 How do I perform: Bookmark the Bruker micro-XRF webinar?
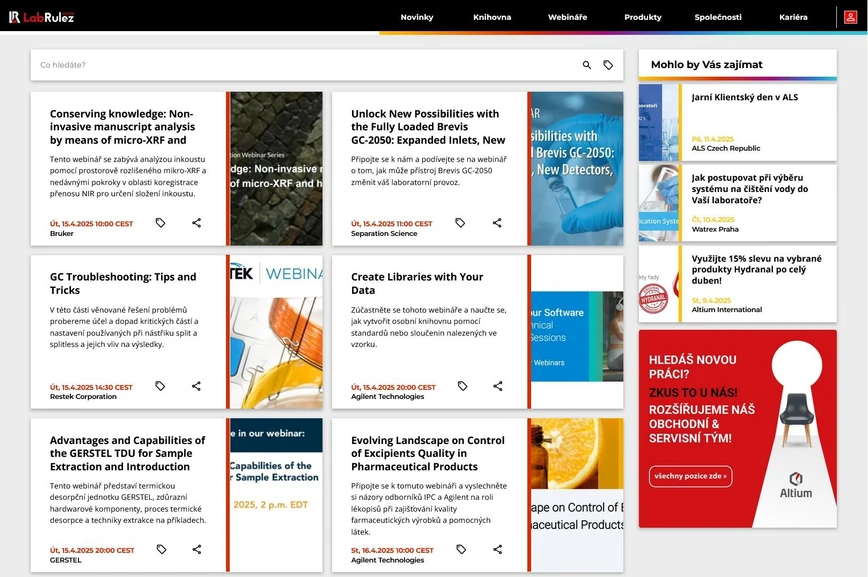click(x=160, y=223)
